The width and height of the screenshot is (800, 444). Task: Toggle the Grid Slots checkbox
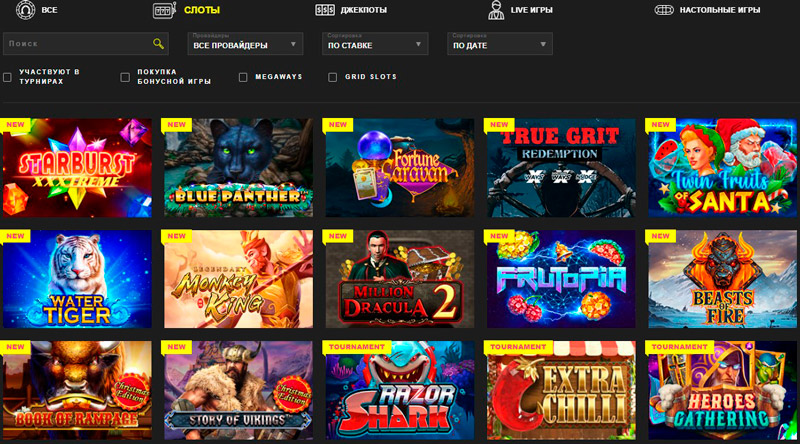[x=333, y=77]
